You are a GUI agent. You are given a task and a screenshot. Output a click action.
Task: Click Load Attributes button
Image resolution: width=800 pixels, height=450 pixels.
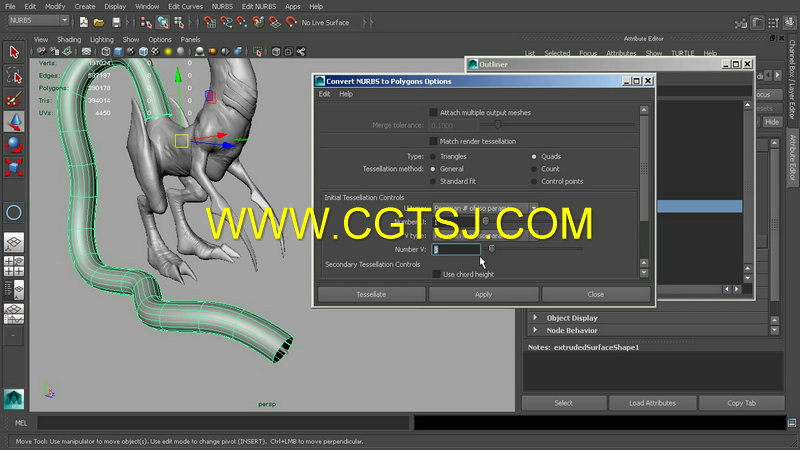(x=652, y=403)
